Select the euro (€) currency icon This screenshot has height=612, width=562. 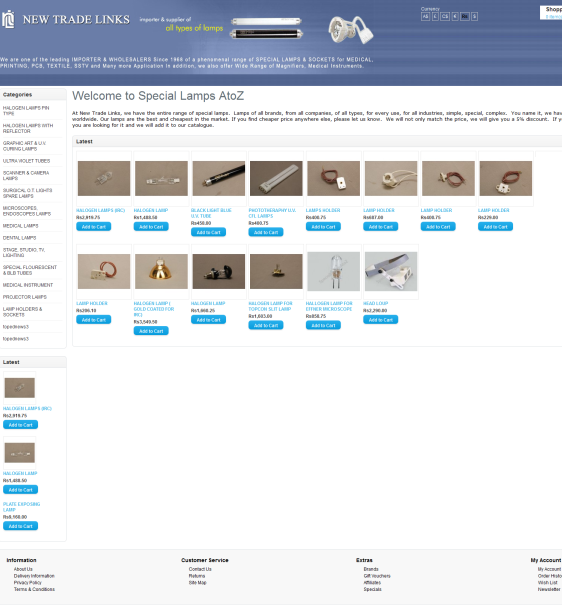tap(455, 16)
